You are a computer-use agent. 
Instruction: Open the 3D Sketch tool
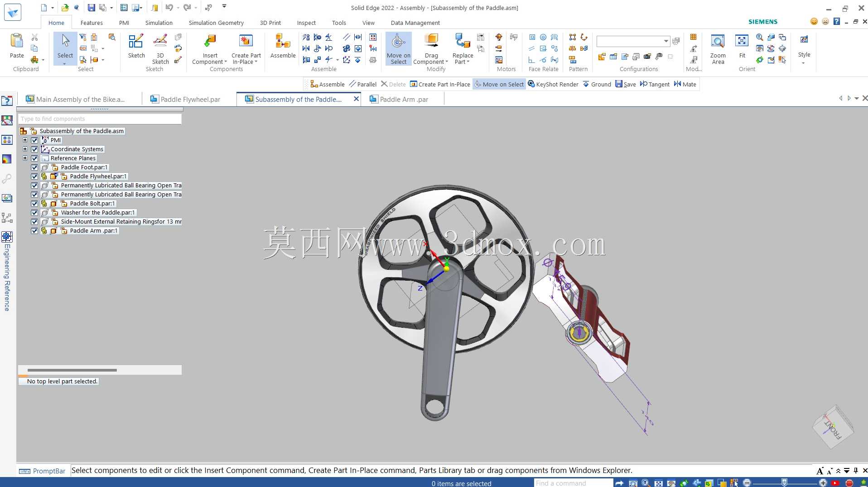tap(160, 42)
